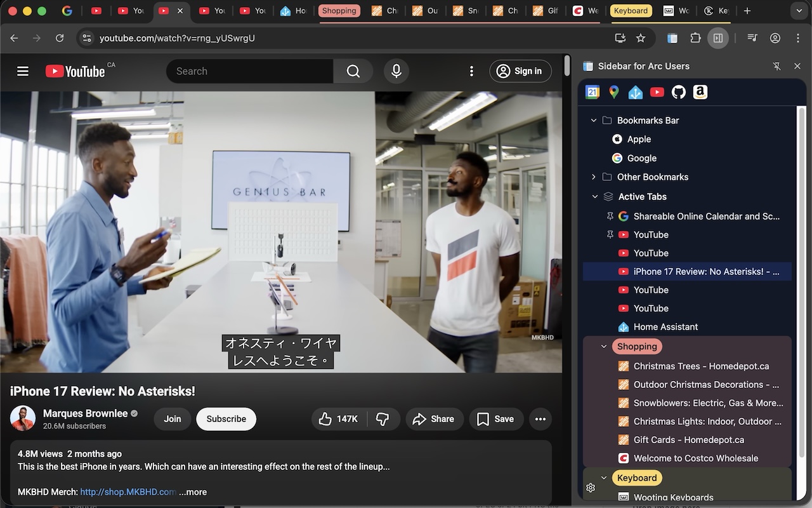Share the iPhone 17 Review video

434,419
